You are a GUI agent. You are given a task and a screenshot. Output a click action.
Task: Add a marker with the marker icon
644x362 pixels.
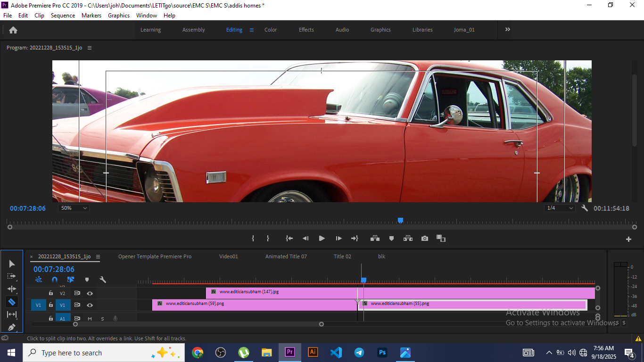[x=391, y=239]
